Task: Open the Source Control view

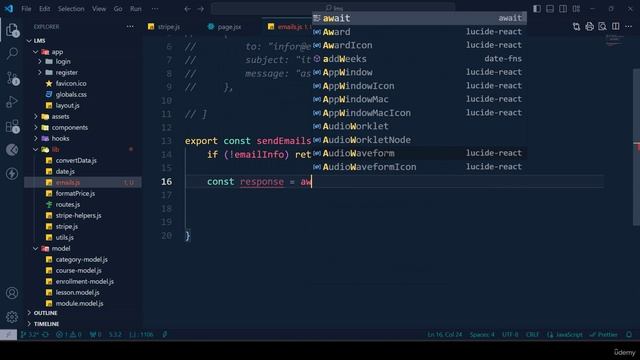Action: [12, 78]
